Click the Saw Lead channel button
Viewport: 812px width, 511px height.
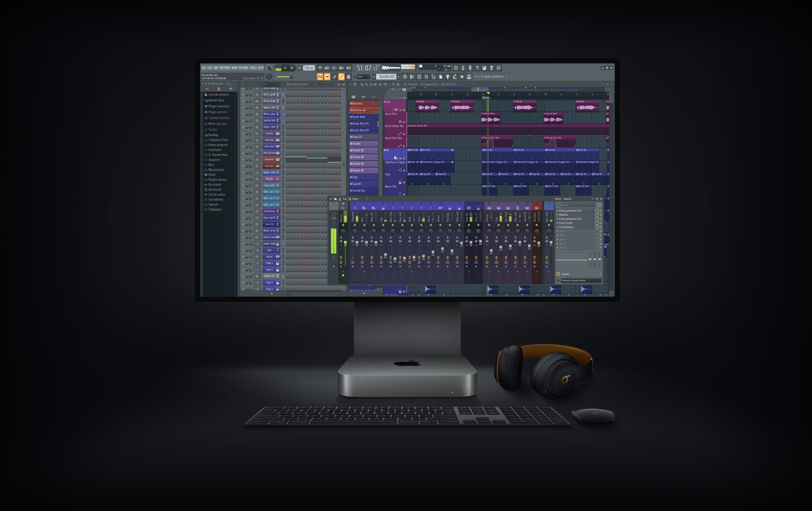[x=271, y=185]
